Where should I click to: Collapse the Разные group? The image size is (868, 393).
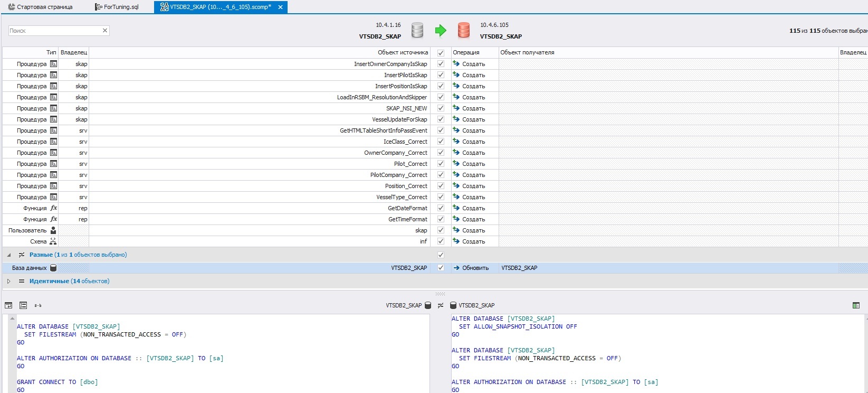pos(8,255)
